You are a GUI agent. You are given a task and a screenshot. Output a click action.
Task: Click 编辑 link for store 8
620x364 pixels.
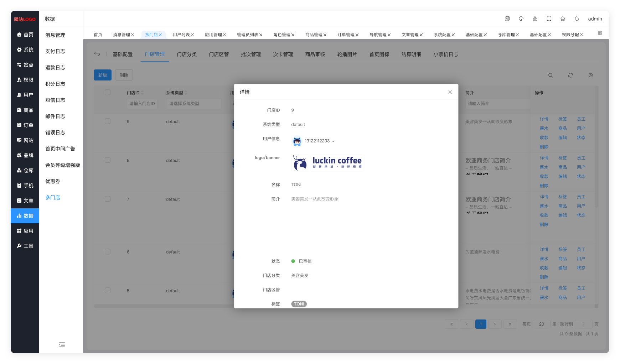pos(562,177)
